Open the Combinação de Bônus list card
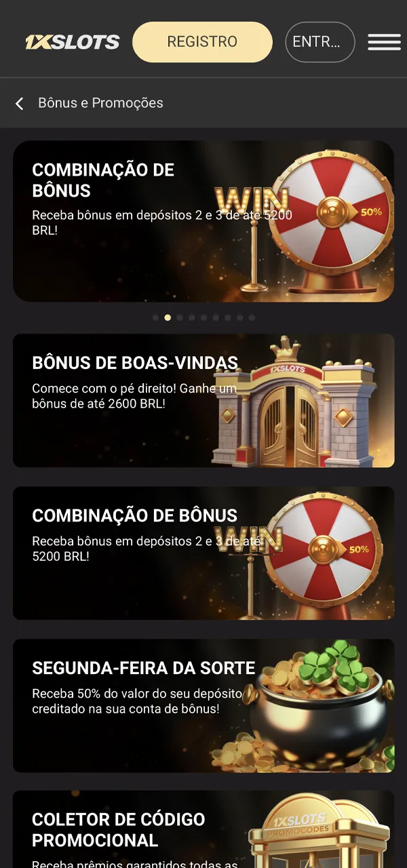 (203, 553)
